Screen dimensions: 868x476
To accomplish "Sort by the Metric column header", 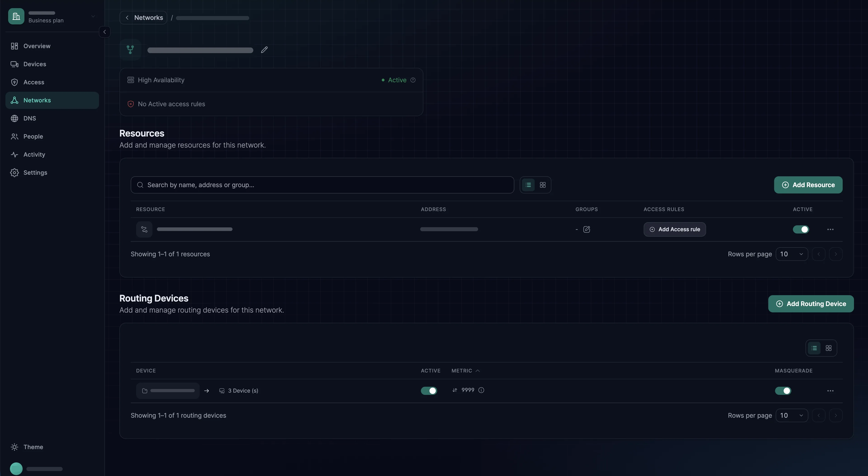I will point(465,371).
